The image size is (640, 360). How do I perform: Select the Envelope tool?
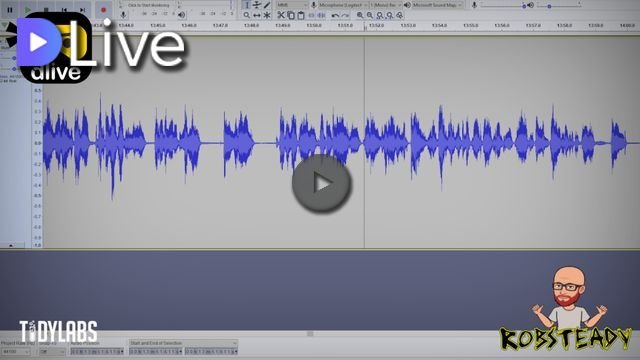pyautogui.click(x=257, y=5)
